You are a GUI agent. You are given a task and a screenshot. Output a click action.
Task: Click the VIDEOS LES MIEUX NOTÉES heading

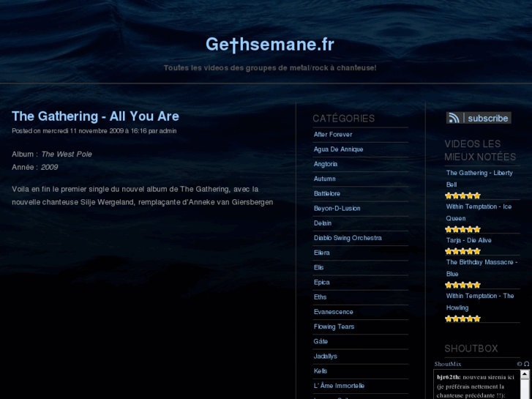[480, 150]
